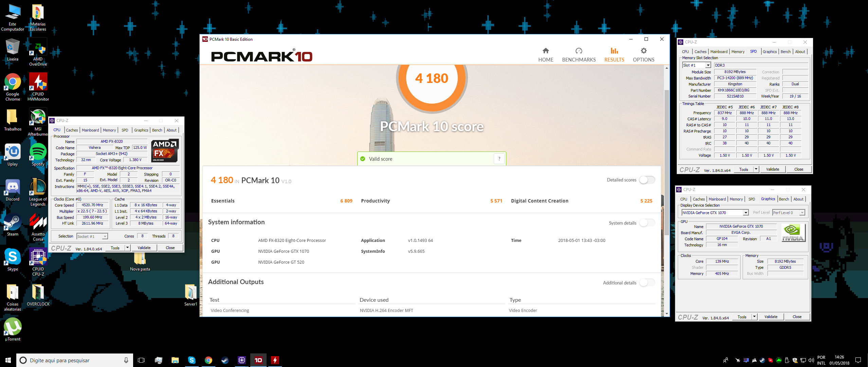The width and height of the screenshot is (868, 367).
Task: Click Close button in left CPU-Z window
Action: coord(170,248)
